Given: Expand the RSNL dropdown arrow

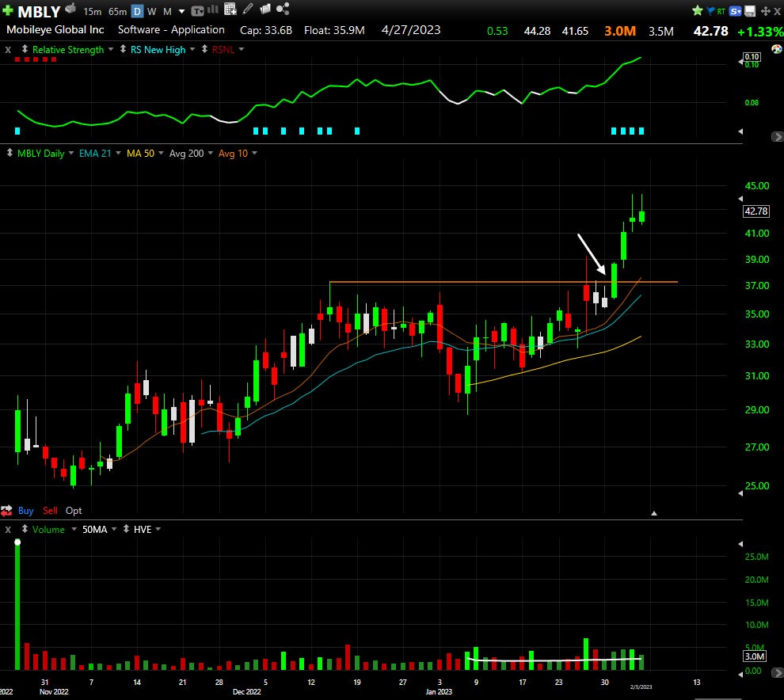Looking at the screenshot, I should (242, 49).
